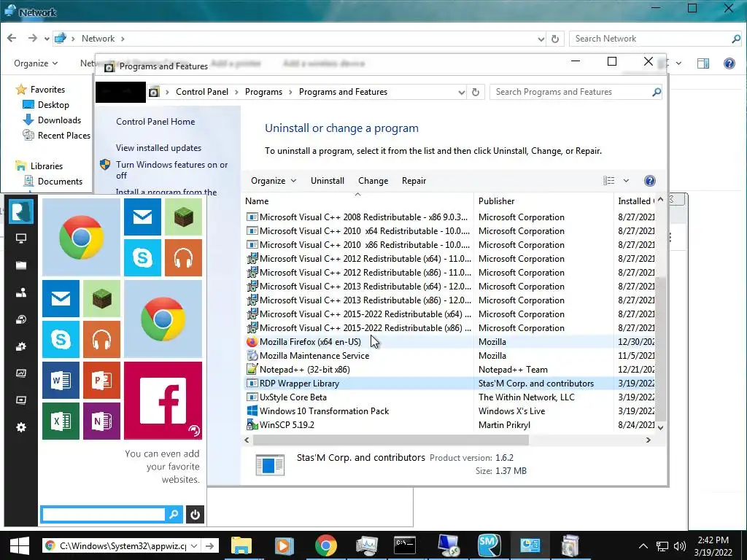This screenshot has height=560, width=747.
Task: Open the Excel tile in the start menu
Action: 61,421
